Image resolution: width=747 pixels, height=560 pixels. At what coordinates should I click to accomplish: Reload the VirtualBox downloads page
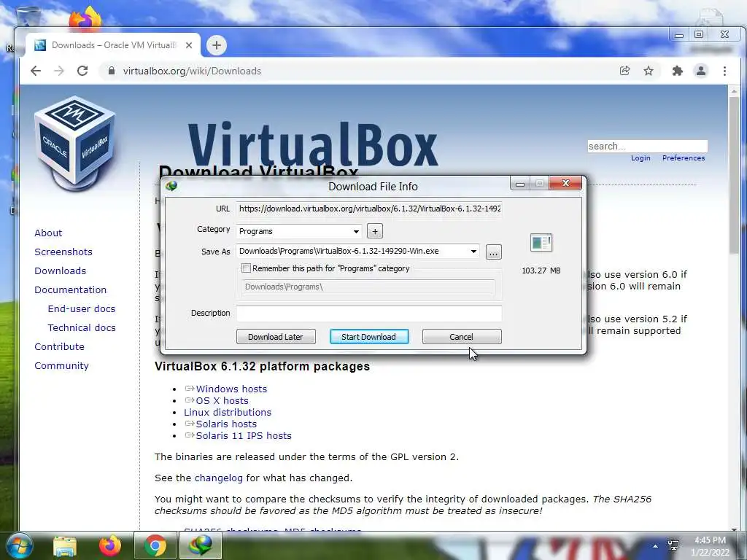[82, 71]
